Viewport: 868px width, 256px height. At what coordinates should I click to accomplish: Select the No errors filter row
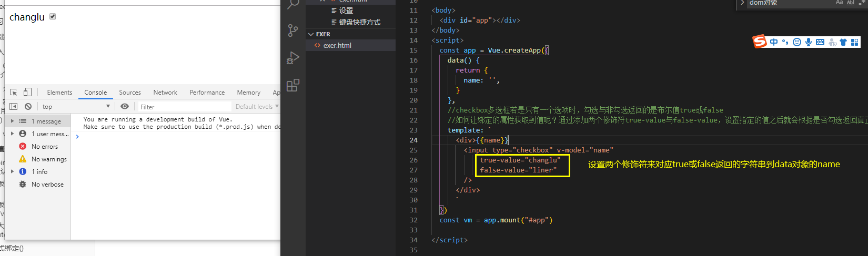tap(38, 147)
